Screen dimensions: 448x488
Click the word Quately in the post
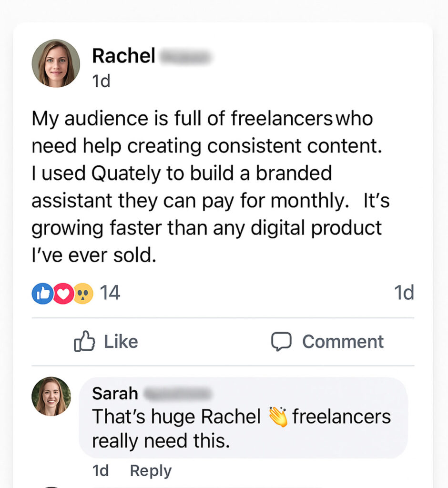tap(120, 173)
